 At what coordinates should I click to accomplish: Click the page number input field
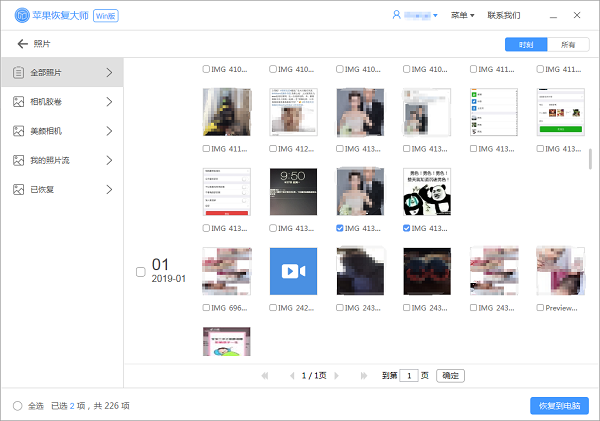pyautogui.click(x=409, y=375)
